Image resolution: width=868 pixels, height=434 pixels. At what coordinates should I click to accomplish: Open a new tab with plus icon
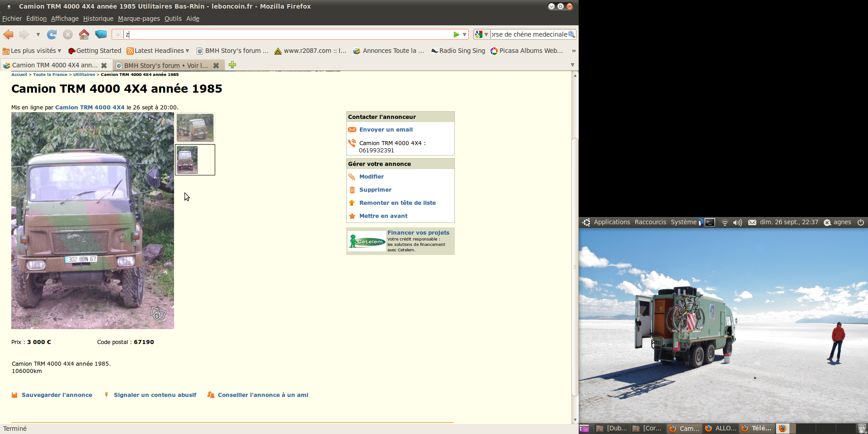pyautogui.click(x=232, y=65)
